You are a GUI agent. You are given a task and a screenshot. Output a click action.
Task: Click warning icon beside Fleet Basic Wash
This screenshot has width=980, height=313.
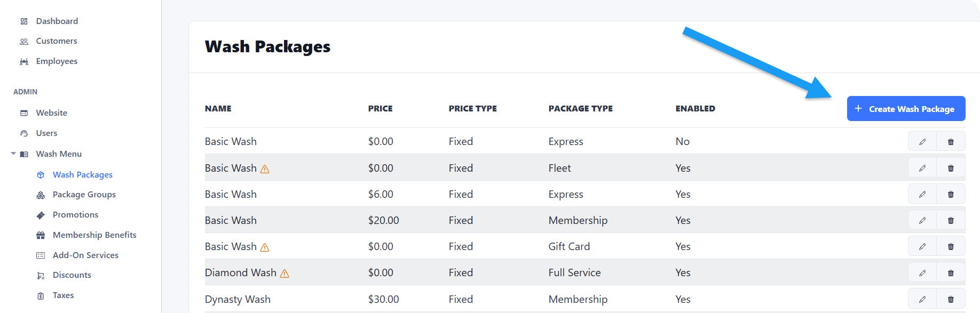tap(265, 169)
